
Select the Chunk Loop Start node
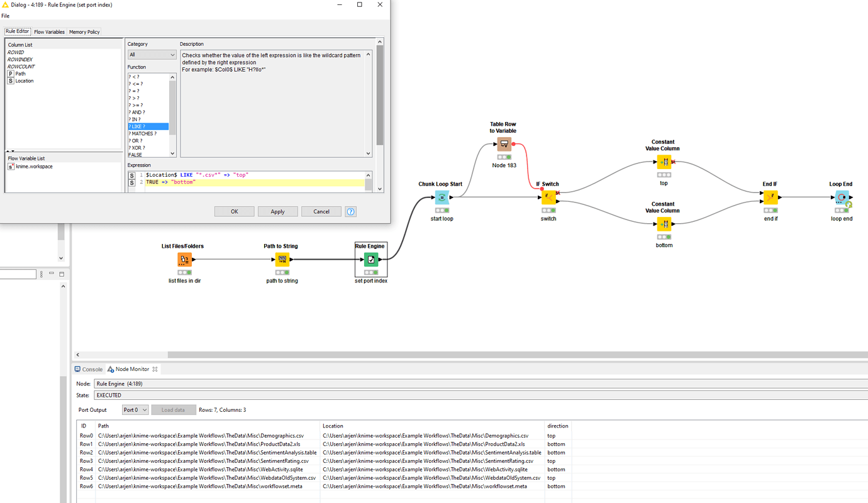[x=442, y=197]
